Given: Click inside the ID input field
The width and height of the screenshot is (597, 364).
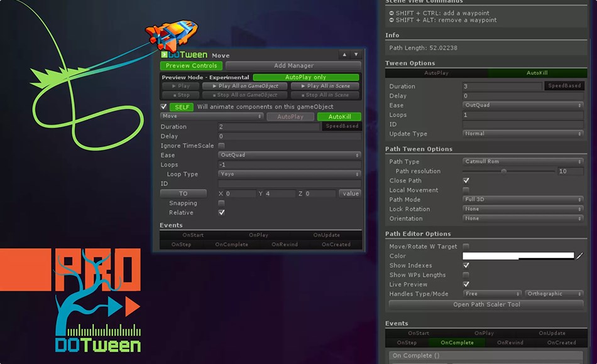Looking at the screenshot, I should tap(289, 183).
